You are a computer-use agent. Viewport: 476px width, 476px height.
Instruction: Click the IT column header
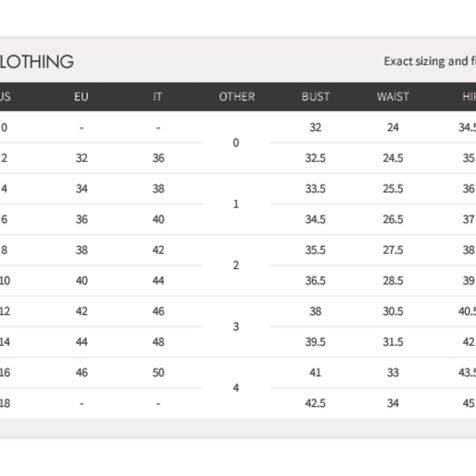(x=158, y=97)
